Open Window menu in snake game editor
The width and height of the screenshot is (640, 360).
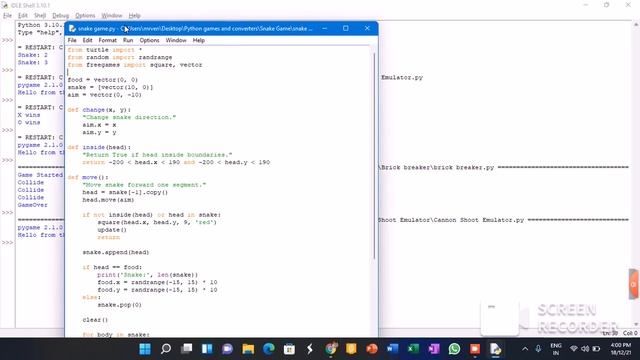176,40
